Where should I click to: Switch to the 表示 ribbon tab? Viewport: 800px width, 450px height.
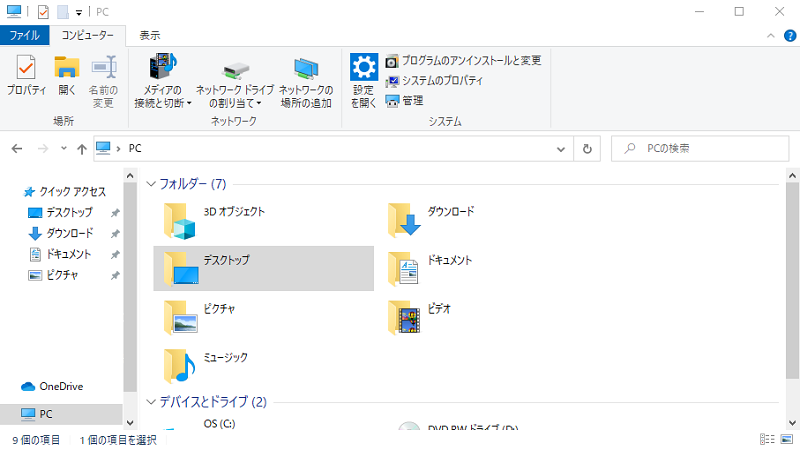pos(150,35)
